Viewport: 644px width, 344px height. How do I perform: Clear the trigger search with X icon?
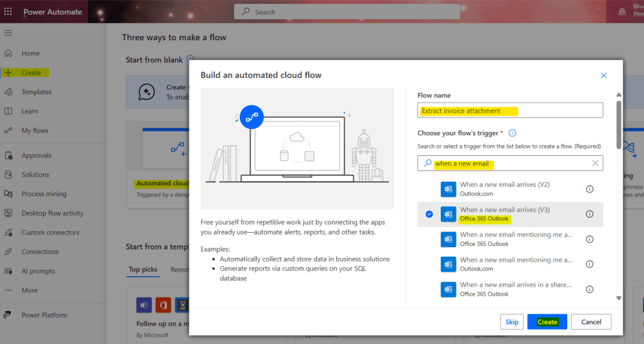point(595,164)
